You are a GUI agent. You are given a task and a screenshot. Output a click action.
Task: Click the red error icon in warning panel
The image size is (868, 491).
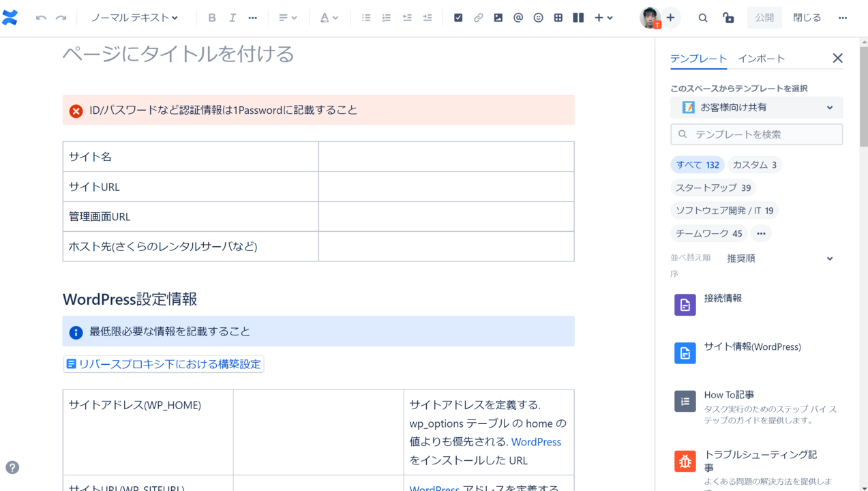(x=76, y=110)
